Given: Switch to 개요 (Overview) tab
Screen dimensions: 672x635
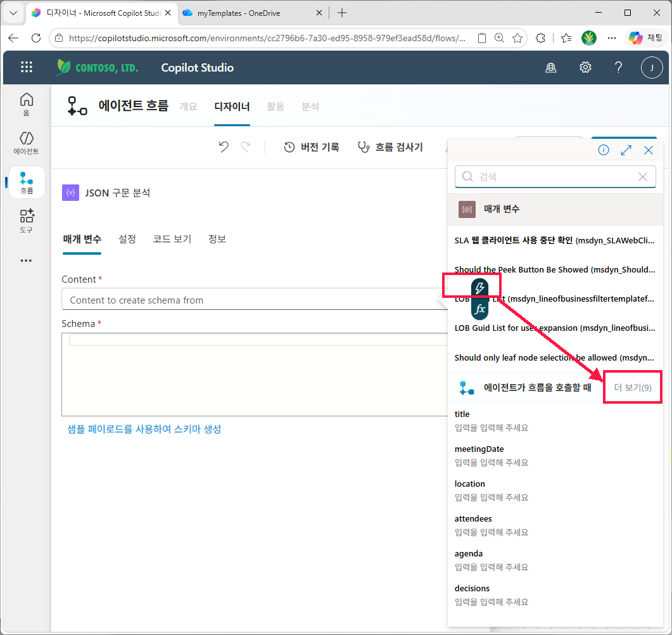Looking at the screenshot, I should tap(188, 106).
